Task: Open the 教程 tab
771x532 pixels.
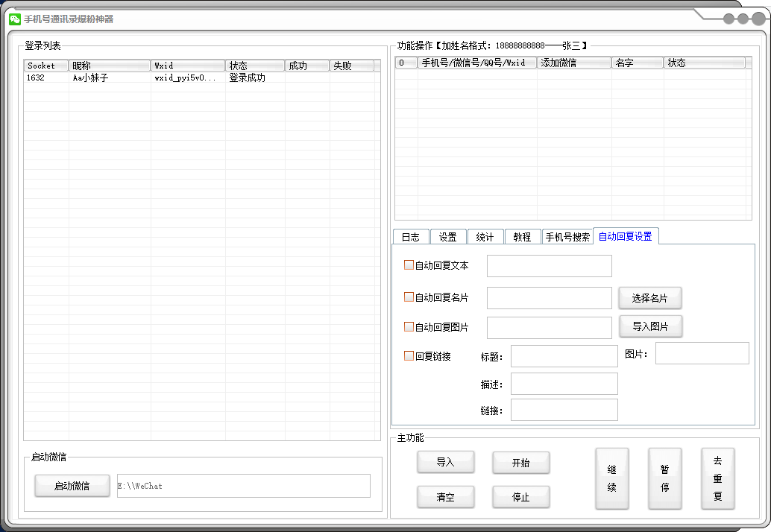Action: pos(523,236)
